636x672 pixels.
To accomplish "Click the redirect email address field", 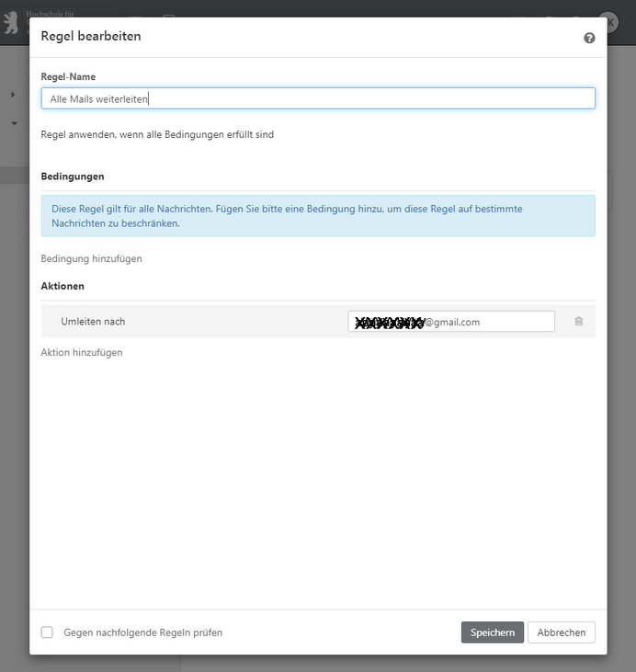I will click(451, 322).
